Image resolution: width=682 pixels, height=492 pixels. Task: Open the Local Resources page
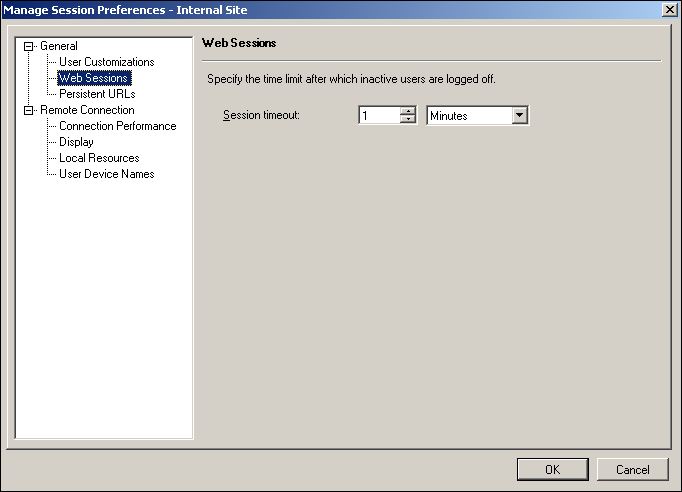point(99,158)
